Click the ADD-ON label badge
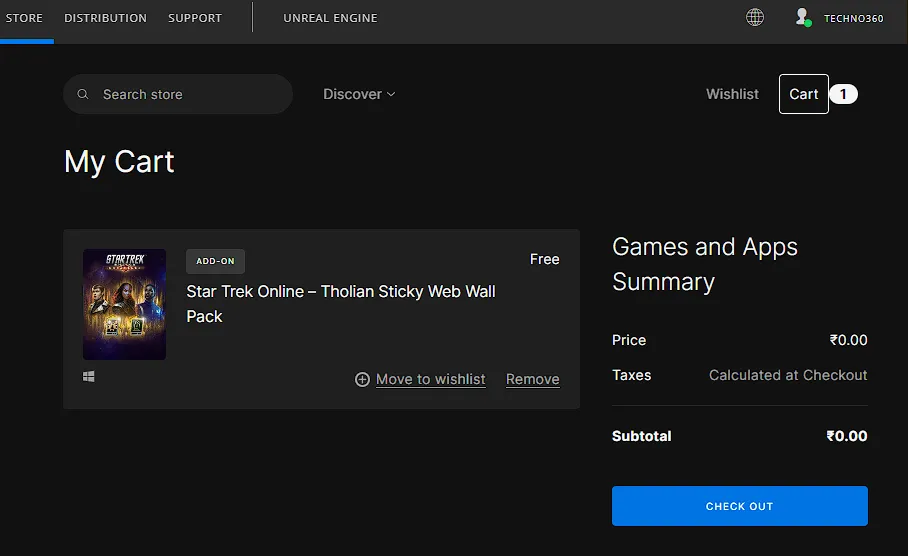Screen dimensions: 908x556 point(215,261)
